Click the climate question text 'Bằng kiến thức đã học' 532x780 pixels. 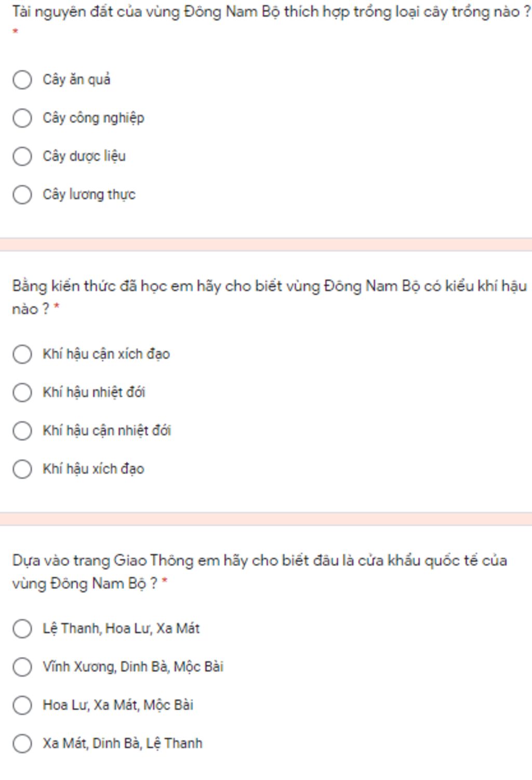click(269, 297)
